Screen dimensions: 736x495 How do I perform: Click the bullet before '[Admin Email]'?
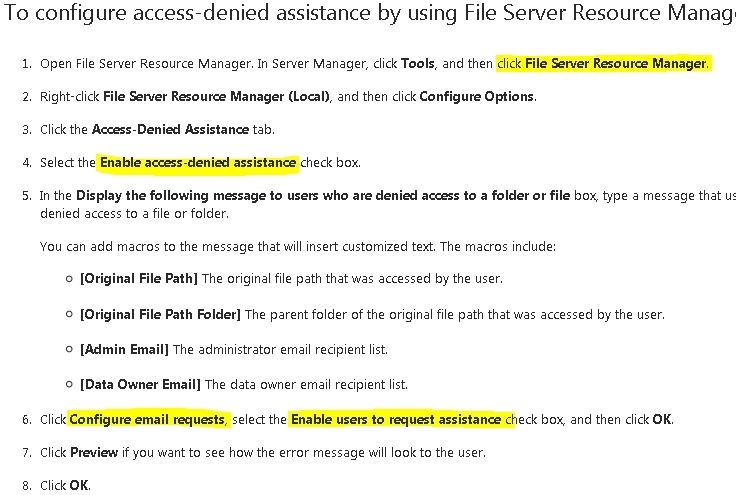tap(69, 350)
